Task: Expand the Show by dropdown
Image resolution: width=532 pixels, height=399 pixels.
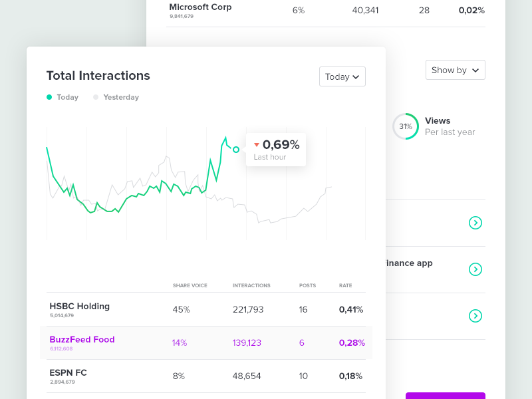Action: [455, 70]
